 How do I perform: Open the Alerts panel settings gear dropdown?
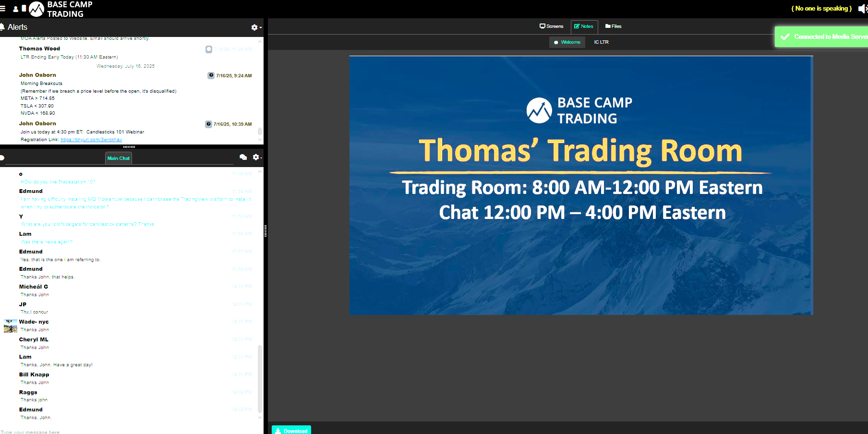click(256, 27)
